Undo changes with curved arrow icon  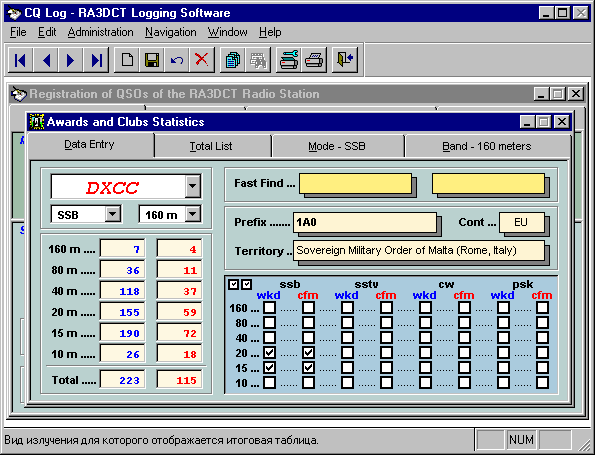pyautogui.click(x=177, y=60)
